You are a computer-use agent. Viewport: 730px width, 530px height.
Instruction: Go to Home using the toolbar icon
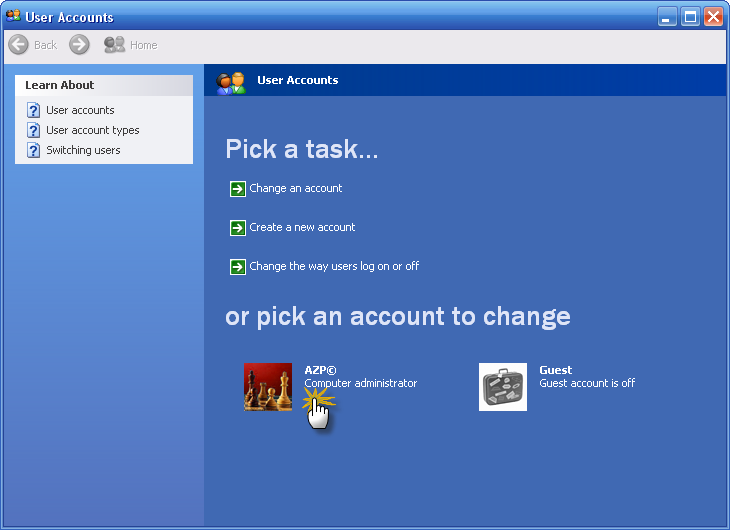pyautogui.click(x=115, y=45)
